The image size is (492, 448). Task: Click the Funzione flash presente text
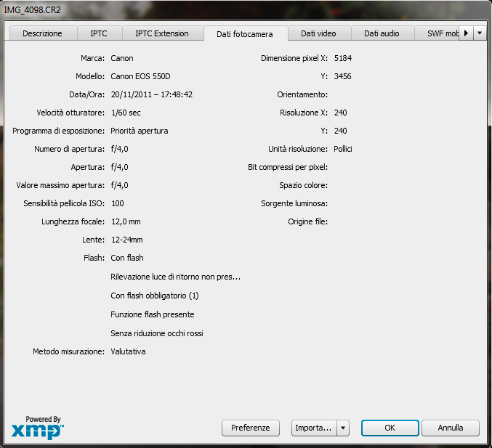click(x=153, y=314)
